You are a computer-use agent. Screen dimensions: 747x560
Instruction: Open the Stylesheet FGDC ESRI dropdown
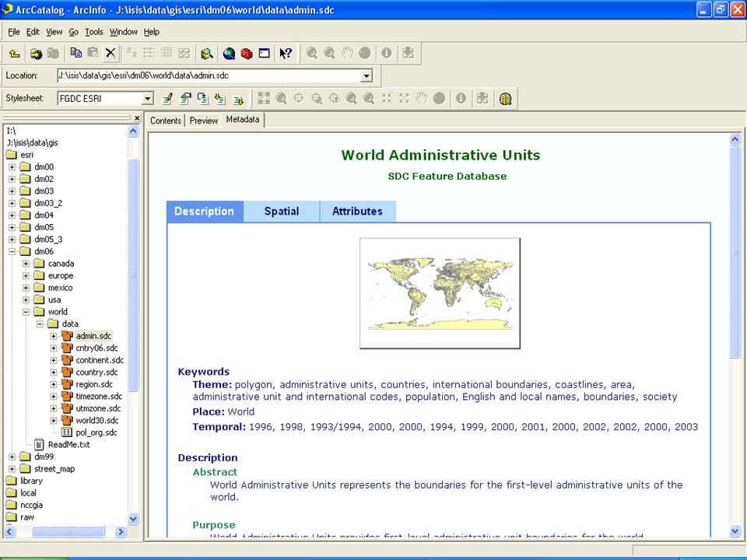(x=148, y=99)
